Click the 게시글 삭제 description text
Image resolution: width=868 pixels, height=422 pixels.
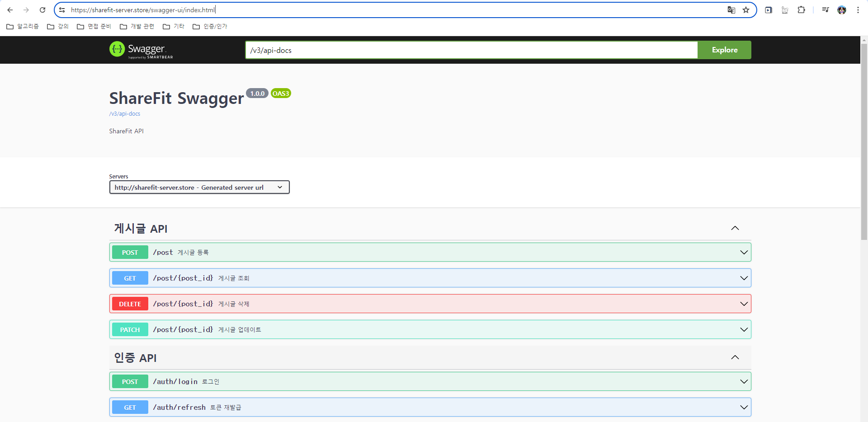click(234, 304)
